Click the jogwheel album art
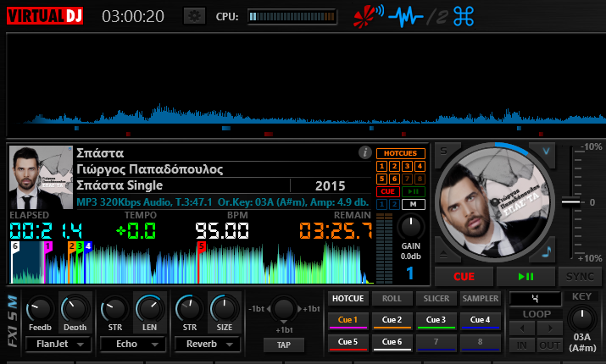This screenshot has width=606, height=364. pos(496,202)
